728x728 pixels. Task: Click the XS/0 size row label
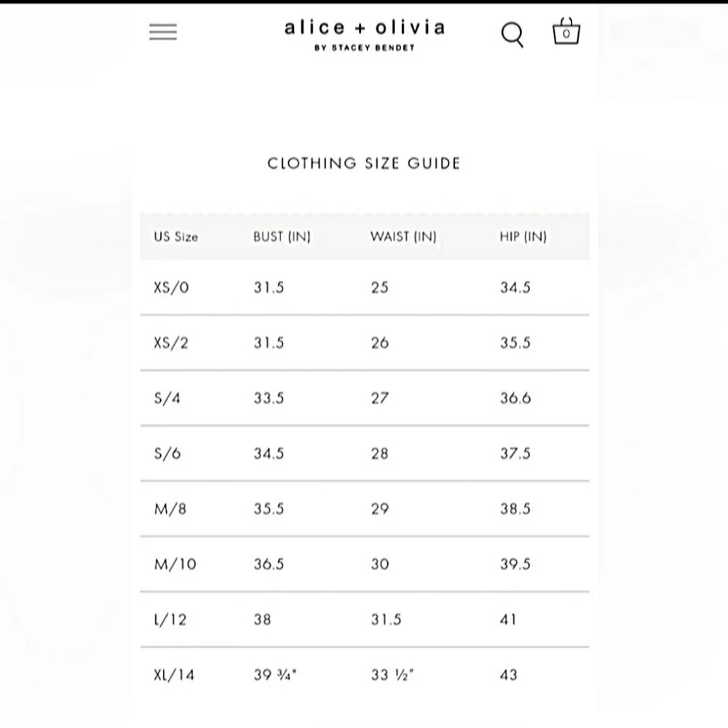171,288
